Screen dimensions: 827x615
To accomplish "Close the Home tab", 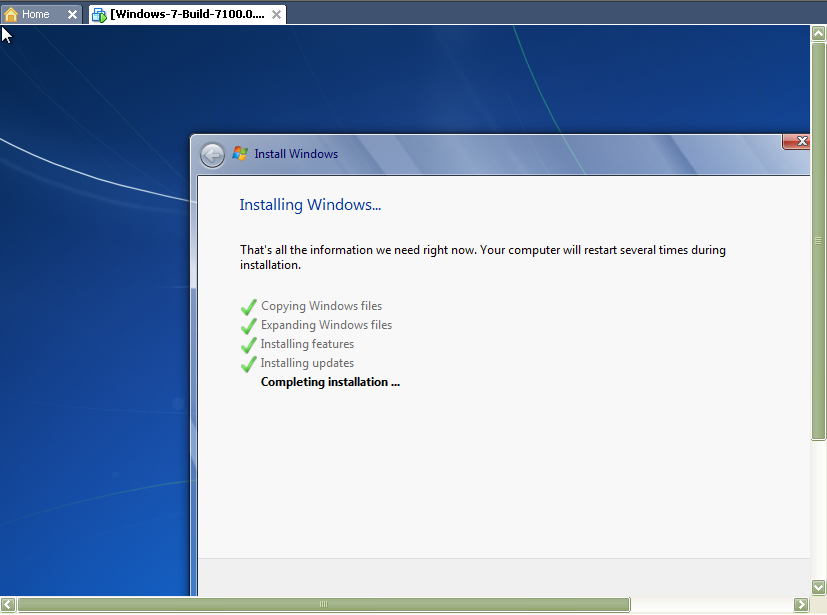I will (72, 14).
